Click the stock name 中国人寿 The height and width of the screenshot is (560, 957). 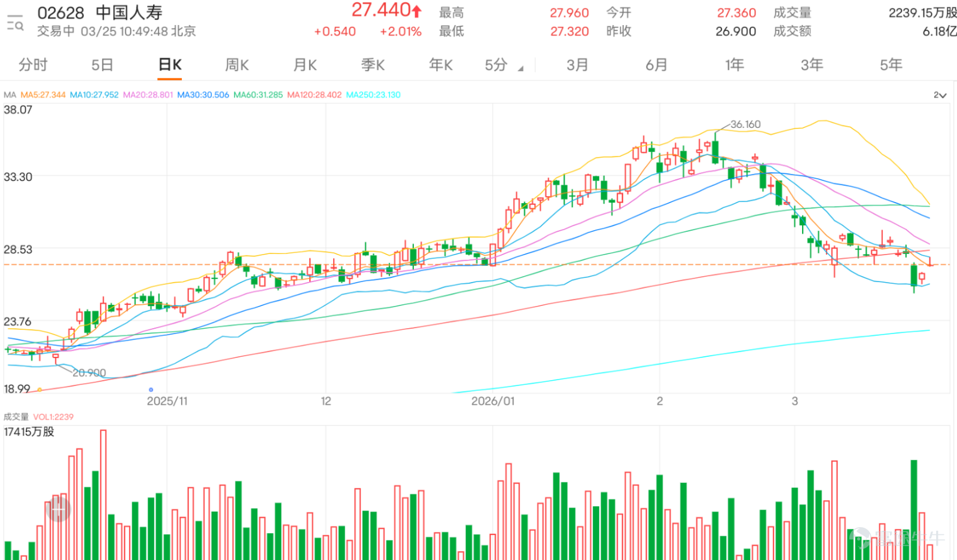(x=129, y=13)
